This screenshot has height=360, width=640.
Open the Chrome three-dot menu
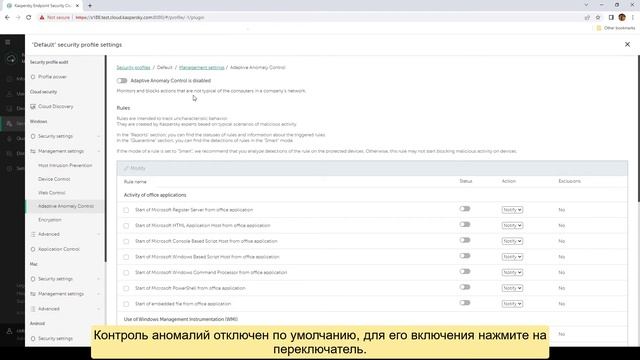pos(633,18)
